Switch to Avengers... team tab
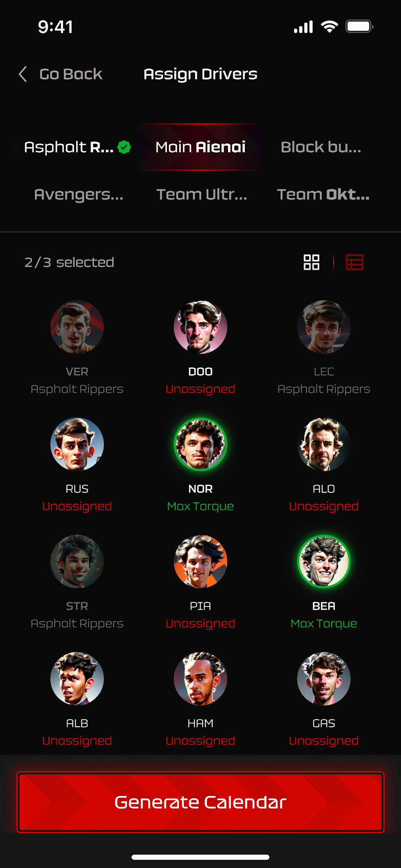 pos(79,195)
